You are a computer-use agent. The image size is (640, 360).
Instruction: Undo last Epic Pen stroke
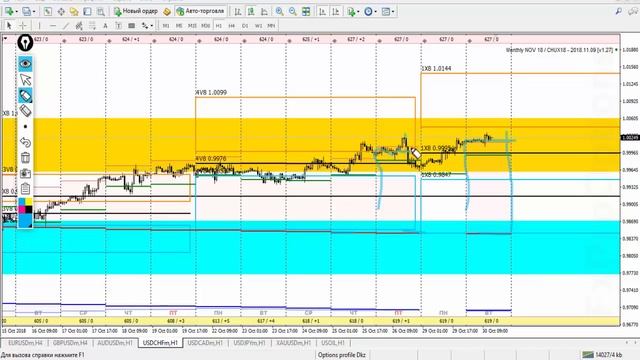(25, 142)
